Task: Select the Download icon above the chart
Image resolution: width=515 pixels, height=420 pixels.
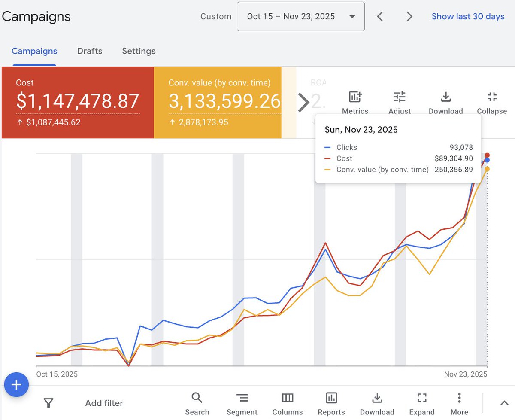Action: [446, 97]
